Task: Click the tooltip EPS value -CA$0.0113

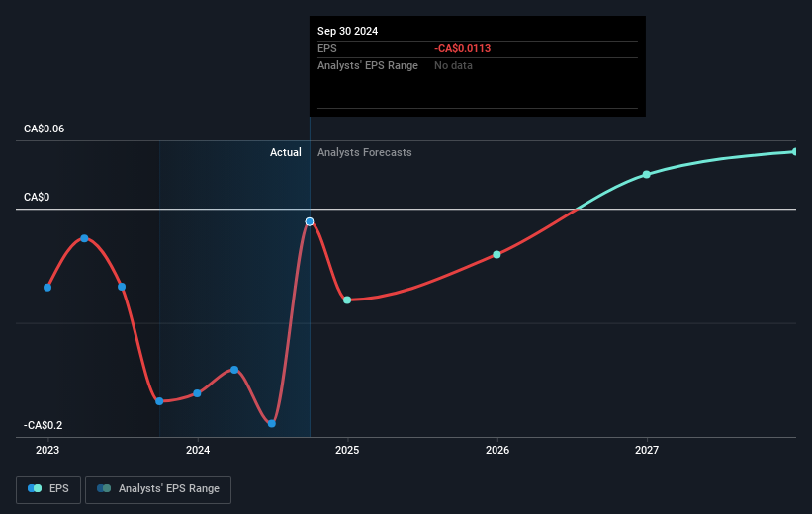Action: click(x=463, y=48)
